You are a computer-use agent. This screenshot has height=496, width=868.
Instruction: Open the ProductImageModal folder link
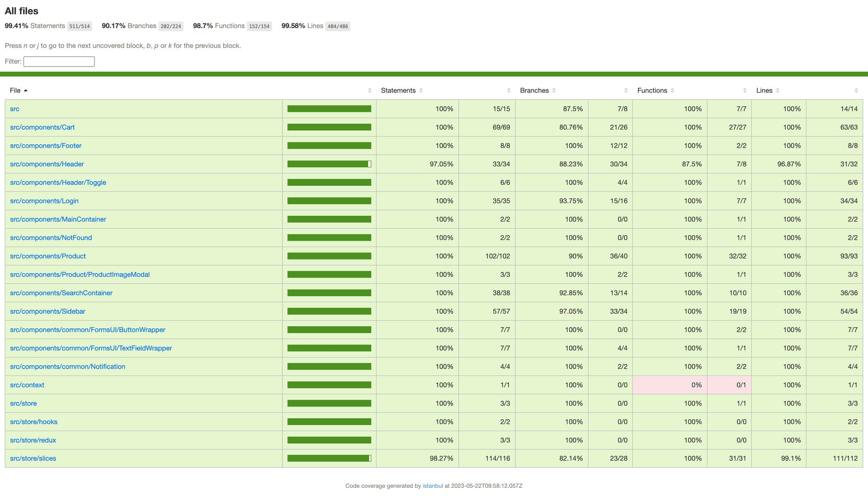(80, 274)
